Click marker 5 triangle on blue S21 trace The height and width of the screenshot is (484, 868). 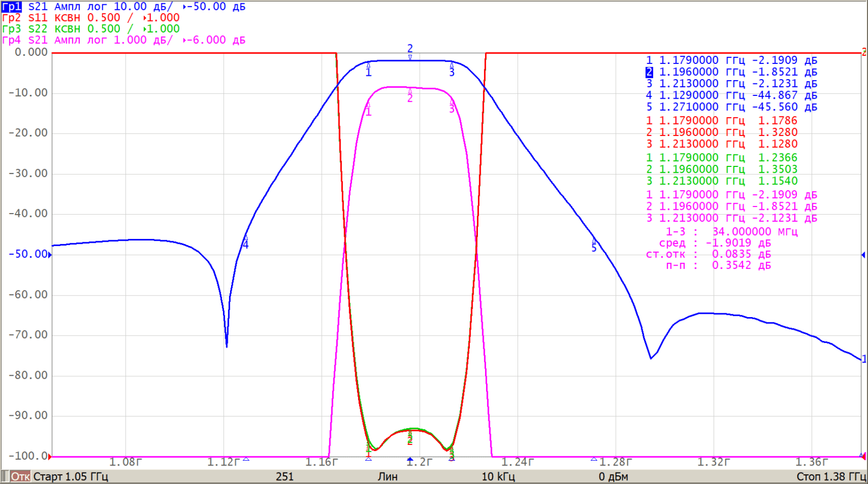coord(594,241)
